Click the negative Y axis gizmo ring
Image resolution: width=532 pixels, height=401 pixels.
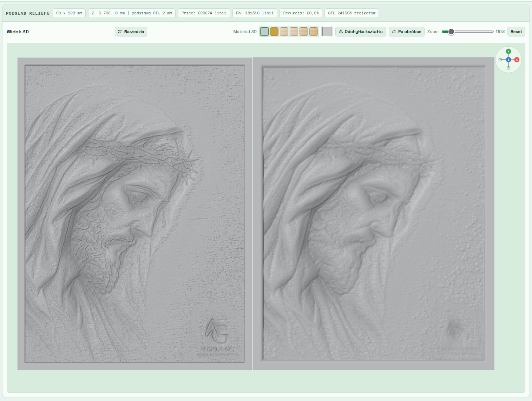[x=508, y=68]
